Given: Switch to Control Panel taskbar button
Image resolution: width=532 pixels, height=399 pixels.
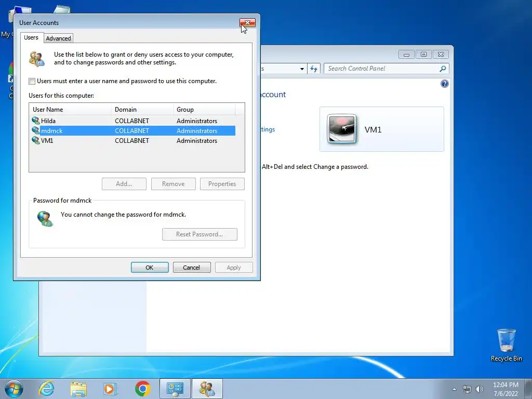Looking at the screenshot, I should (x=175, y=389).
